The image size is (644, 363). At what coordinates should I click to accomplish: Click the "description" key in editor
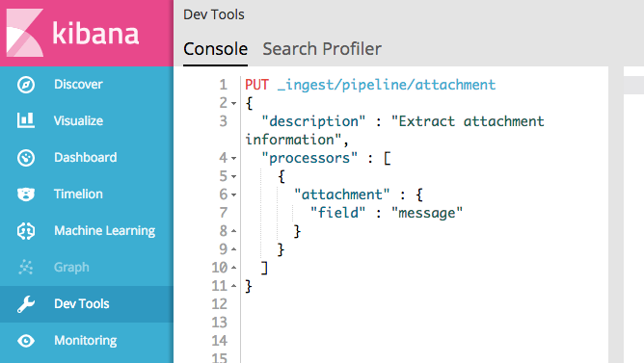(313, 121)
